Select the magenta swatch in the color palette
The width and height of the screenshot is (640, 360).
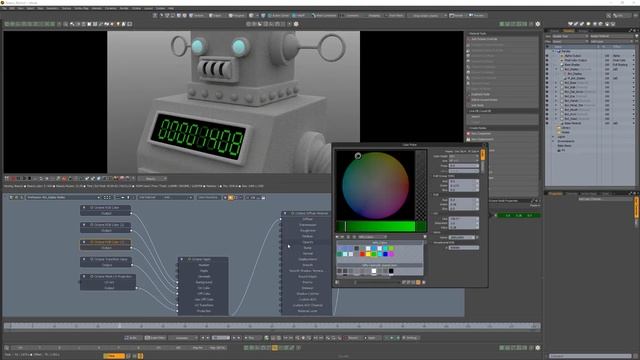(391, 254)
